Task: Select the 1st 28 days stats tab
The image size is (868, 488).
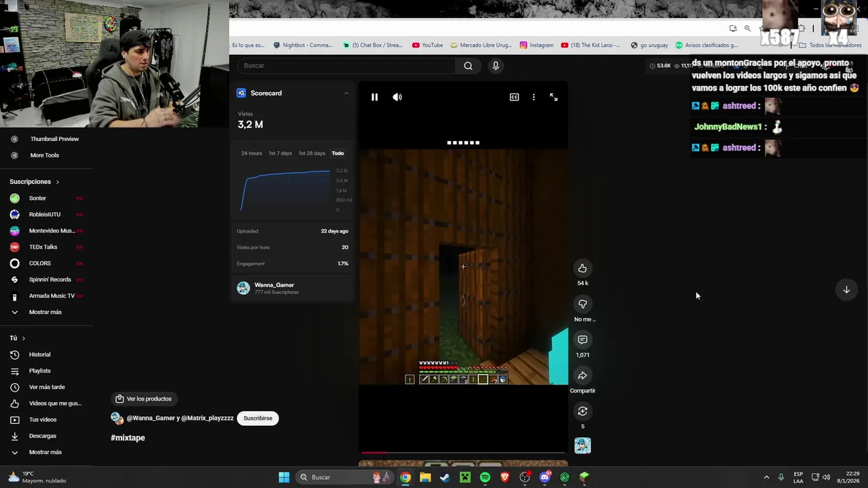Action: (312, 153)
